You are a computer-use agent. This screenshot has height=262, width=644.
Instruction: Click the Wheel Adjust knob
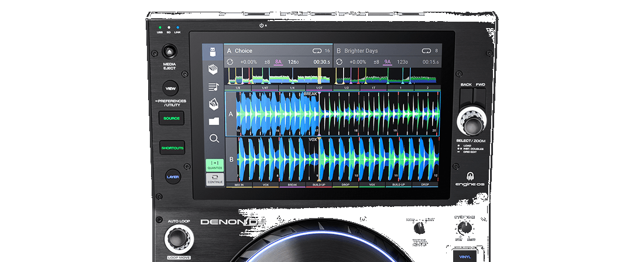419,228
